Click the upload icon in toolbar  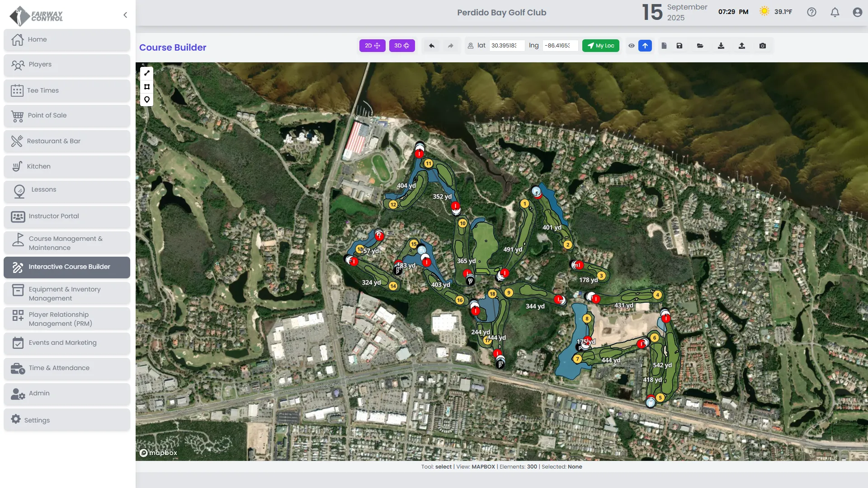click(x=742, y=46)
